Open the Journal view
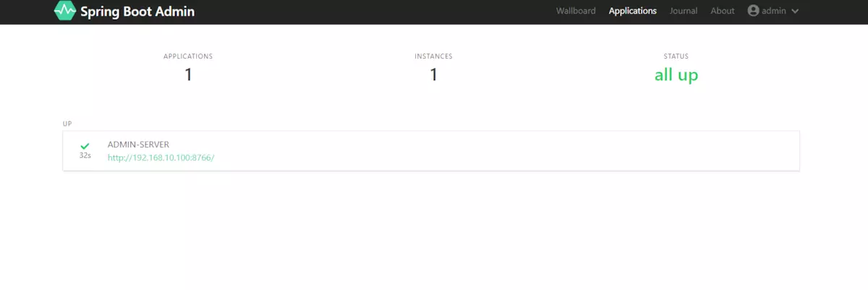868x290 pixels. coord(684,11)
